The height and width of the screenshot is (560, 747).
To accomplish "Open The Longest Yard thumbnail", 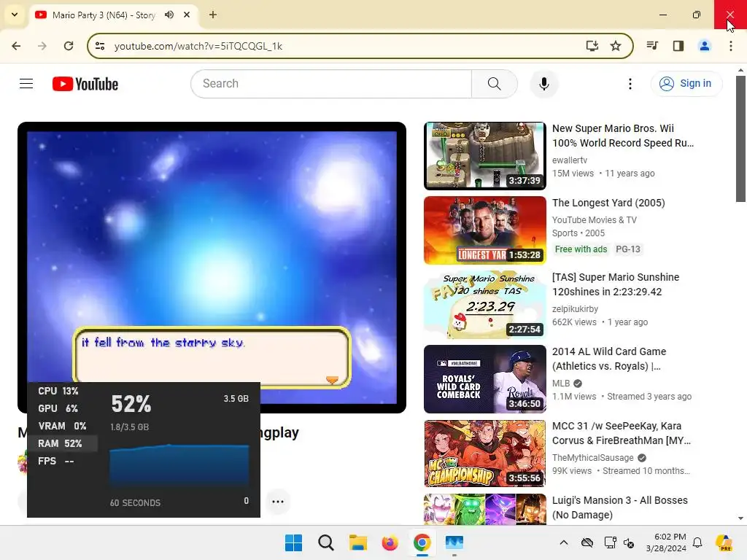I will (485, 230).
